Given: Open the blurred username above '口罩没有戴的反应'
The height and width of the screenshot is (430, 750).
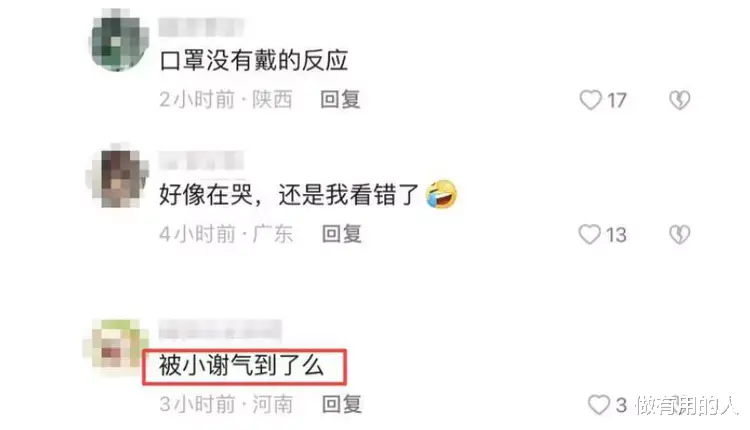Looking at the screenshot, I should [201, 27].
